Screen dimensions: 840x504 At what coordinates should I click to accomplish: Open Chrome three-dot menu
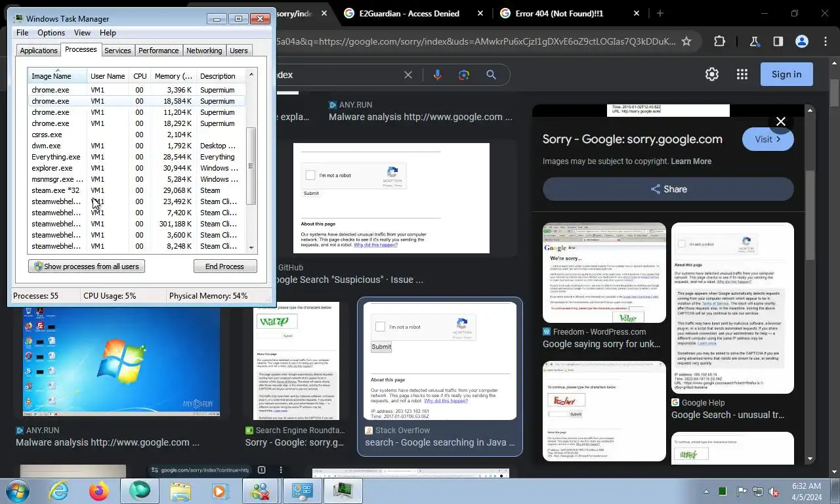click(826, 41)
